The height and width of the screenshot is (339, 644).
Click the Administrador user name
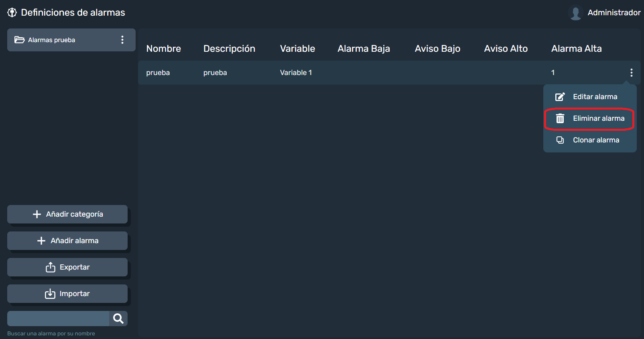pyautogui.click(x=614, y=12)
